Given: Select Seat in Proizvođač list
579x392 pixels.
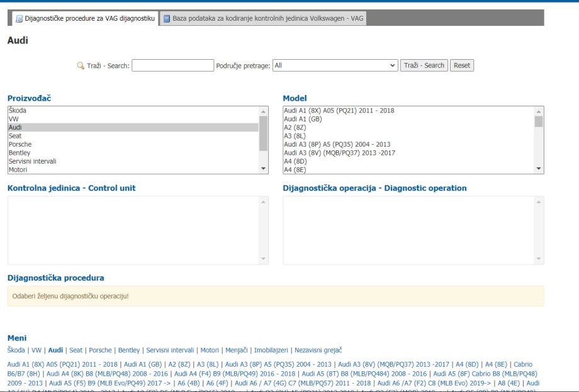Looking at the screenshot, I should (x=133, y=136).
